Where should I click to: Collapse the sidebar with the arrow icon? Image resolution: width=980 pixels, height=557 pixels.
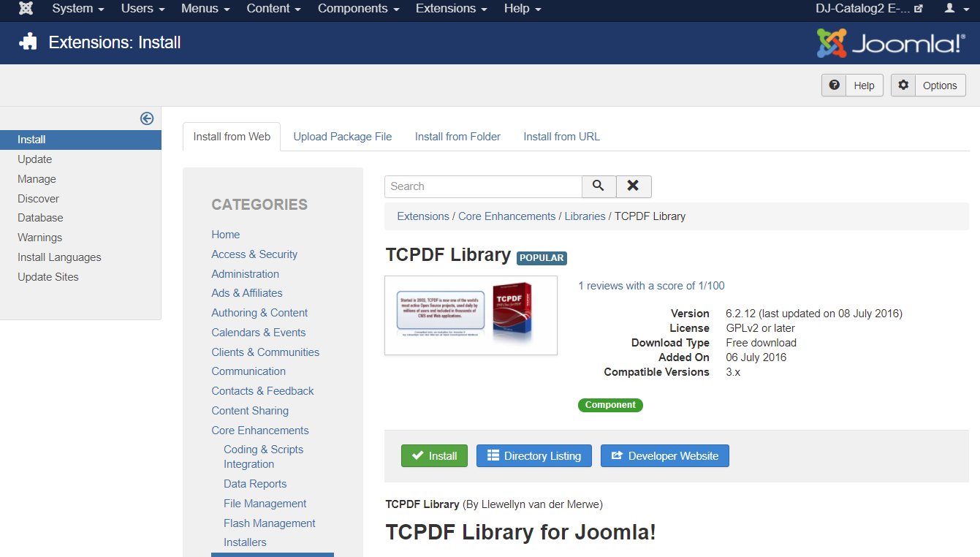147,118
